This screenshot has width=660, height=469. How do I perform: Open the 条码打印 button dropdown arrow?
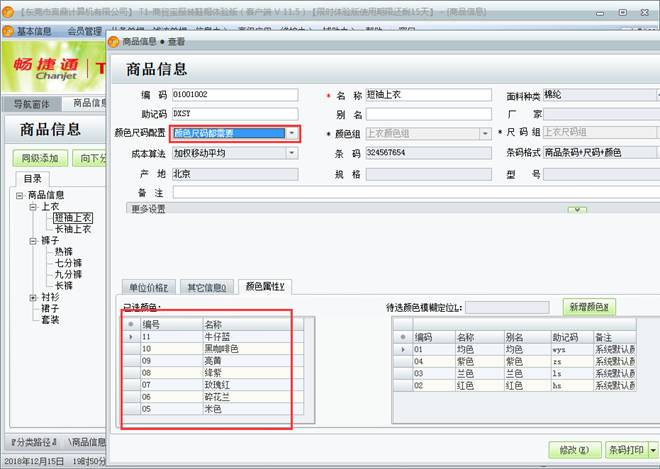pyautogui.click(x=653, y=451)
